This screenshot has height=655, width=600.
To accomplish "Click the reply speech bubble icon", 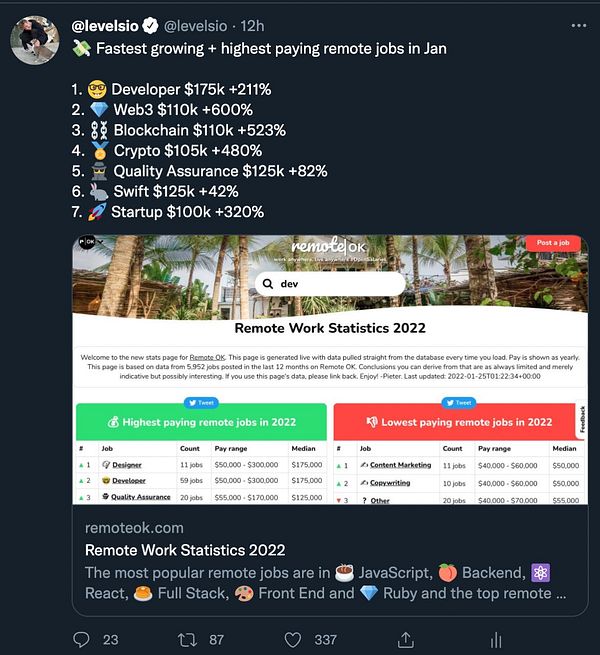I will click(x=81, y=639).
